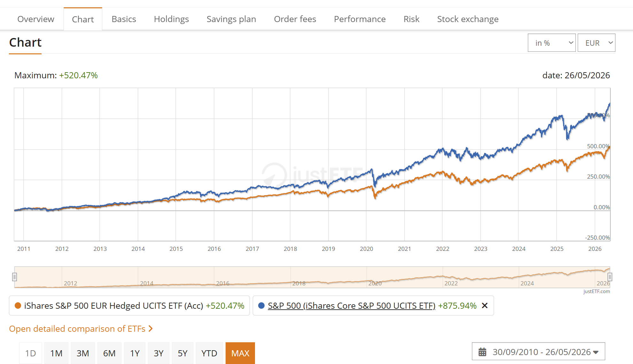Select the Chart tab
The width and height of the screenshot is (633, 364).
[x=83, y=19]
